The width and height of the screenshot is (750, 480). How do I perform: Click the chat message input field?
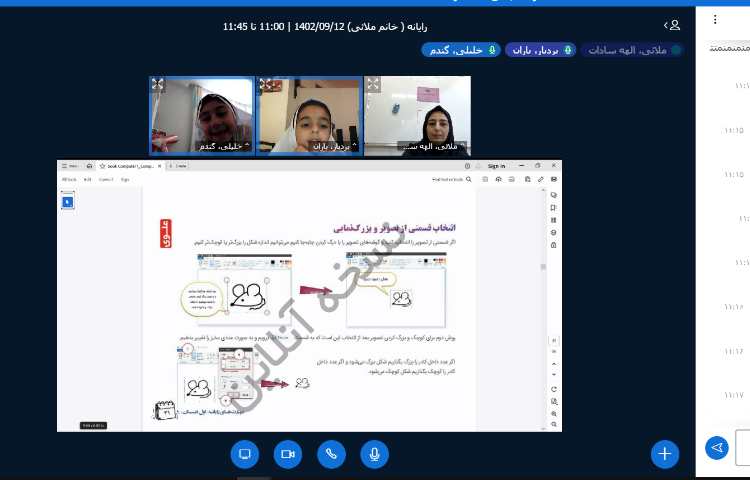(742, 447)
